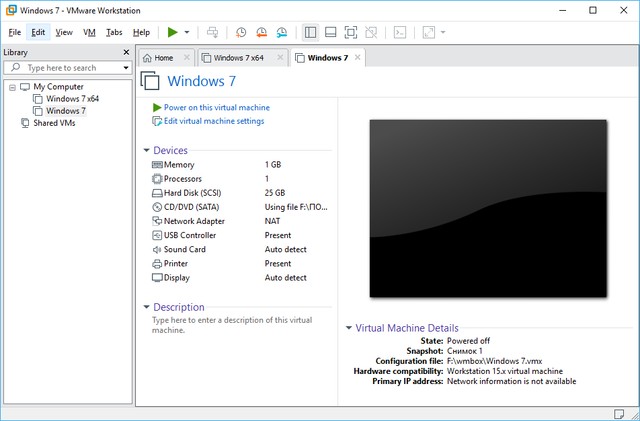Toggle the library sidebar view icon
This screenshot has width=640, height=421.
coord(311,32)
